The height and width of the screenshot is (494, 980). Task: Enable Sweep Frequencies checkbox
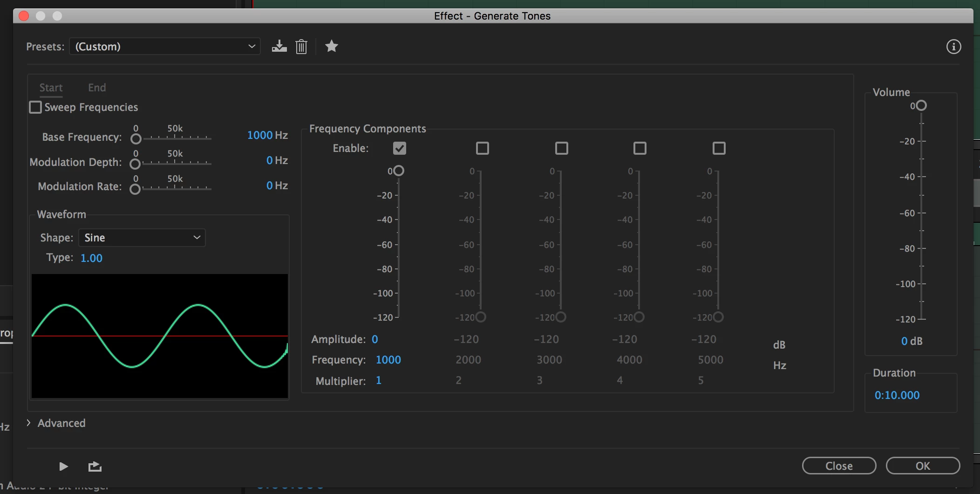pos(35,107)
